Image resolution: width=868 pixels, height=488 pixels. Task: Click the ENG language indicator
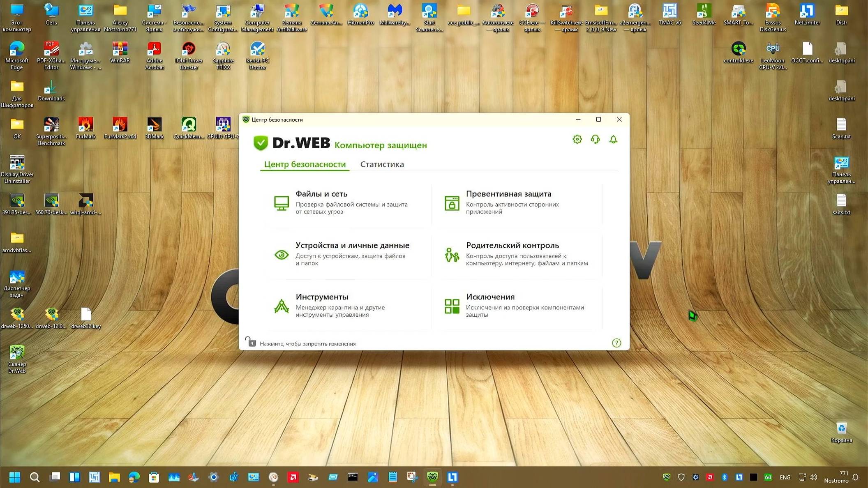785,477
